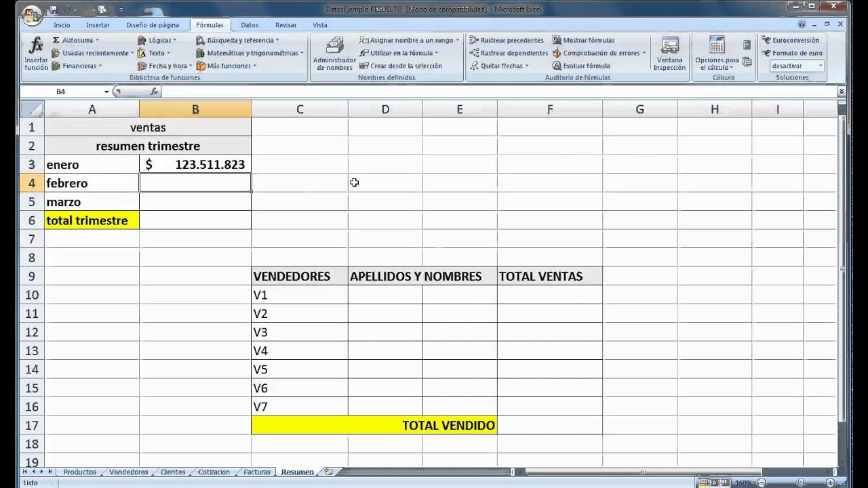The image size is (868, 488).
Task: Select the VENDEDORES header cell
Action: (300, 276)
